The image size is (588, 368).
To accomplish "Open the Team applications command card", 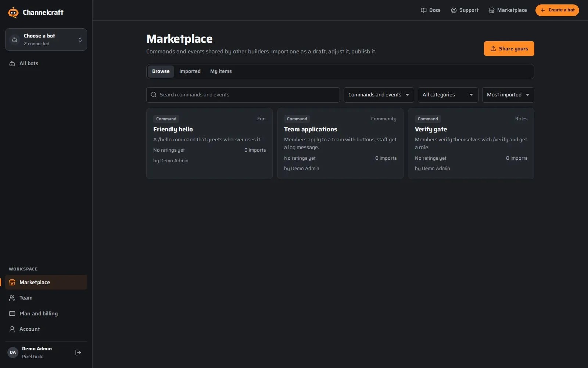I will click(340, 144).
